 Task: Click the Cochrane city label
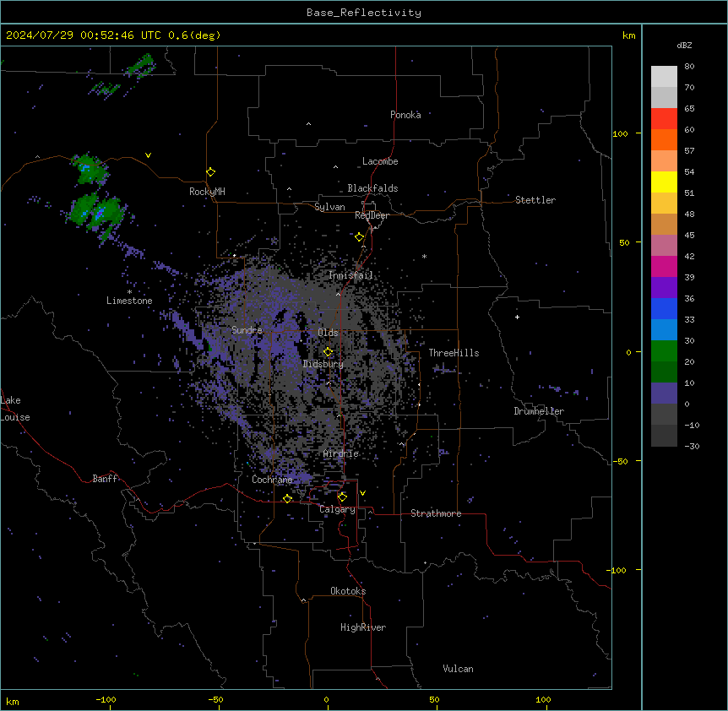tap(272, 480)
